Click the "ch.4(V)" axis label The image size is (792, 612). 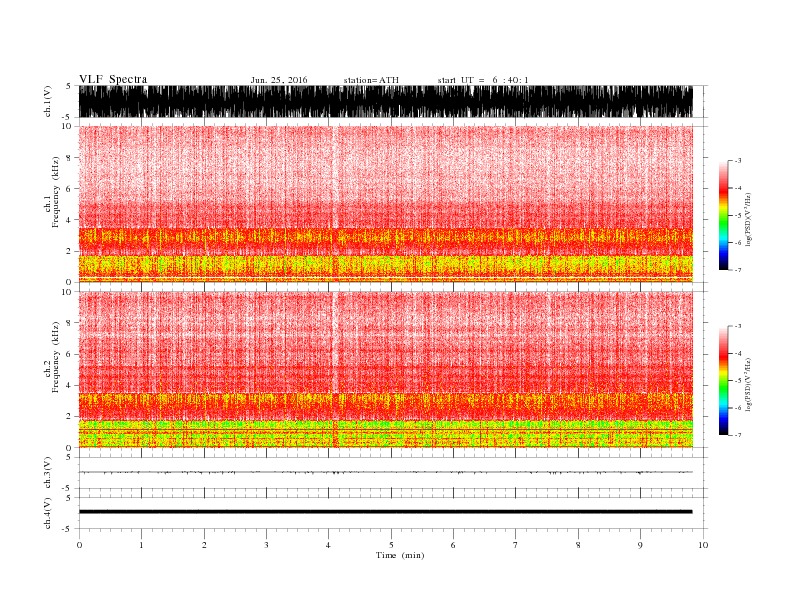pos(48,513)
